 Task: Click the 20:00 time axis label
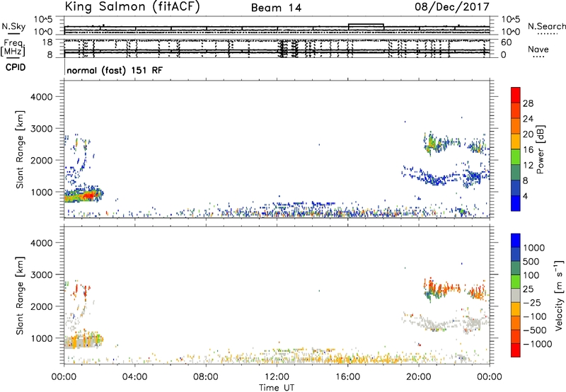(x=419, y=377)
